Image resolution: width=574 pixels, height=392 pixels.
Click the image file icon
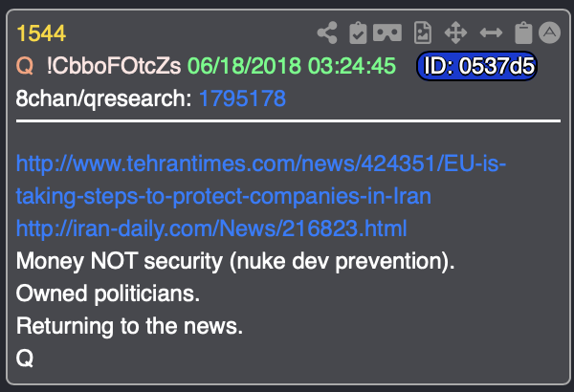point(423,33)
